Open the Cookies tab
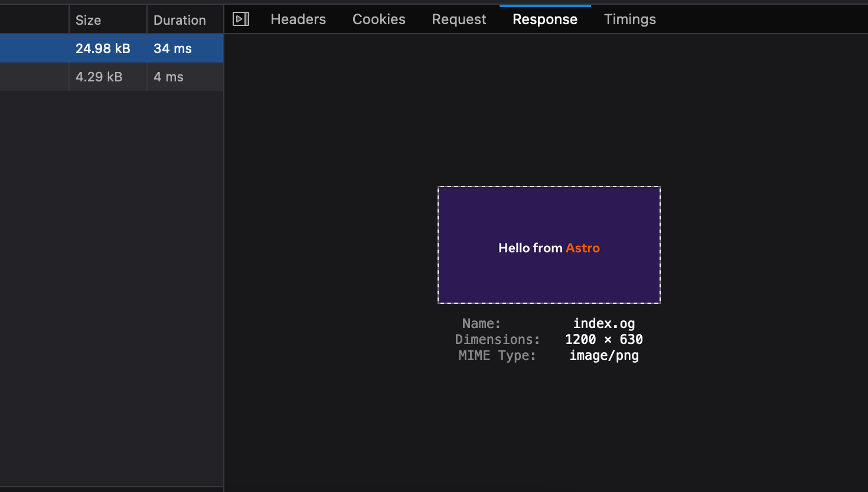This screenshot has height=492, width=868. [378, 19]
